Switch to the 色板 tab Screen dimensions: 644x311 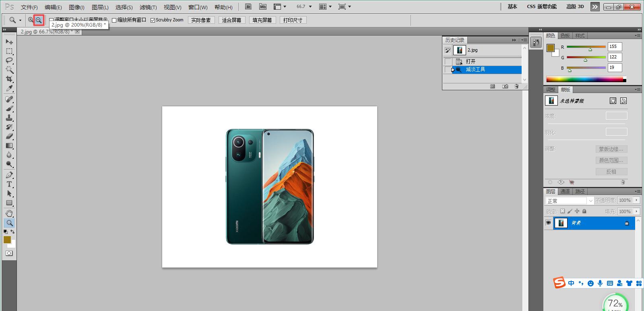565,36
